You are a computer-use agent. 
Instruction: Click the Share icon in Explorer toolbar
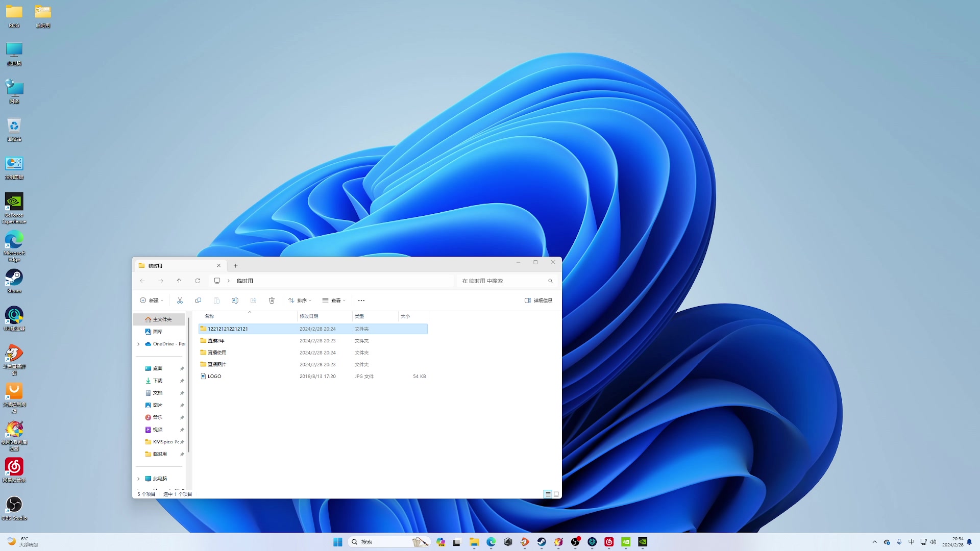click(253, 300)
